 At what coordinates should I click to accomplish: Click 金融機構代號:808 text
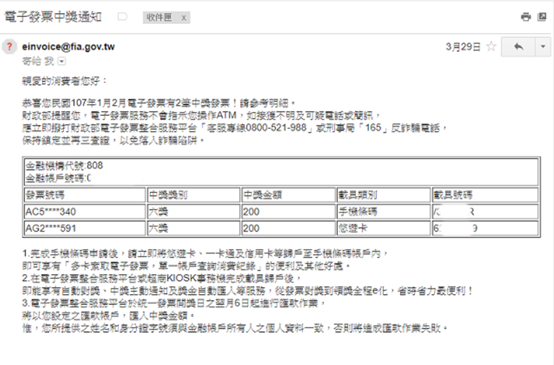coord(64,165)
